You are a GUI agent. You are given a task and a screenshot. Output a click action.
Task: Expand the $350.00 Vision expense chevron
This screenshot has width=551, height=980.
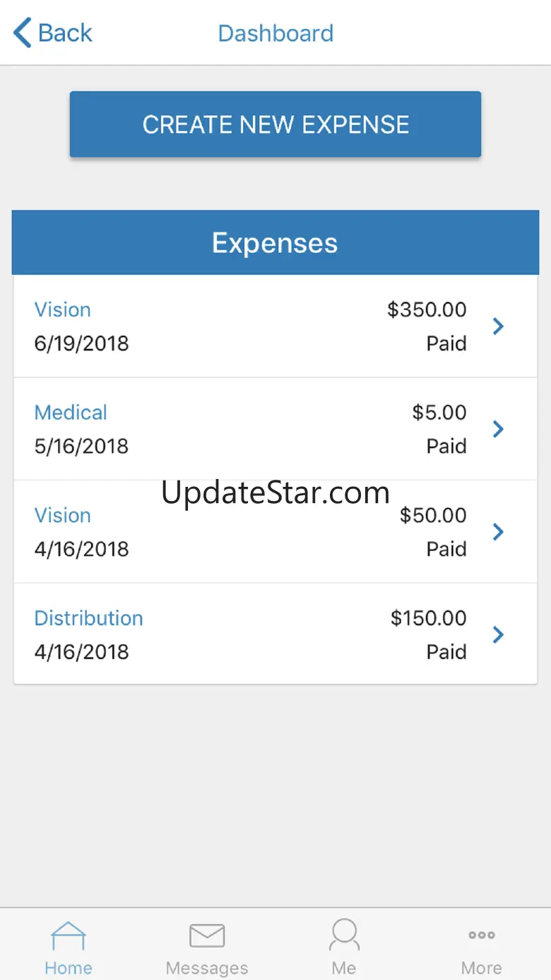(x=498, y=326)
